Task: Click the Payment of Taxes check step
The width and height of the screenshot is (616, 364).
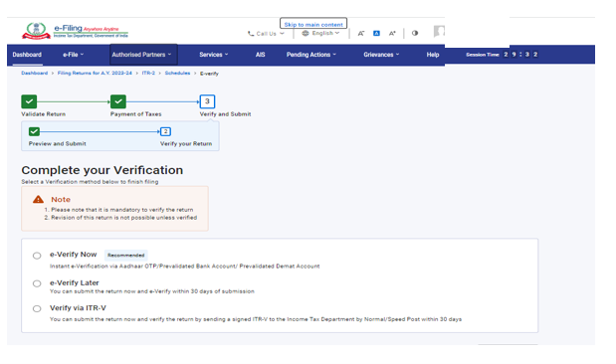Action: click(x=118, y=101)
